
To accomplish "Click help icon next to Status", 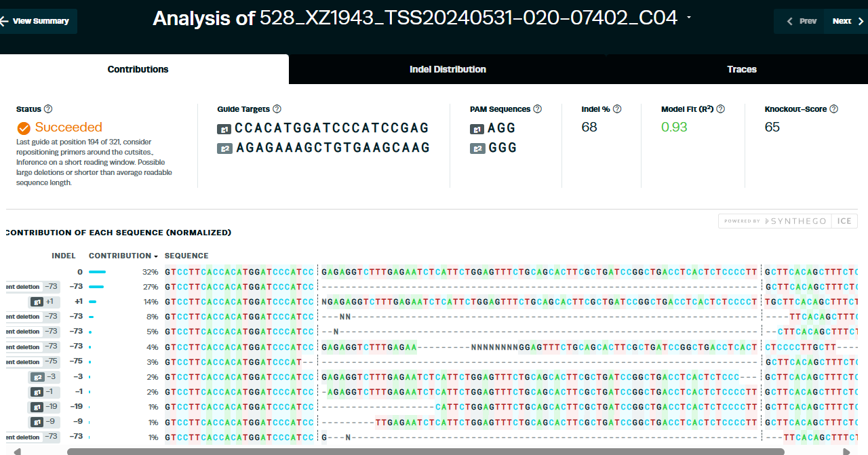I will pyautogui.click(x=48, y=109).
